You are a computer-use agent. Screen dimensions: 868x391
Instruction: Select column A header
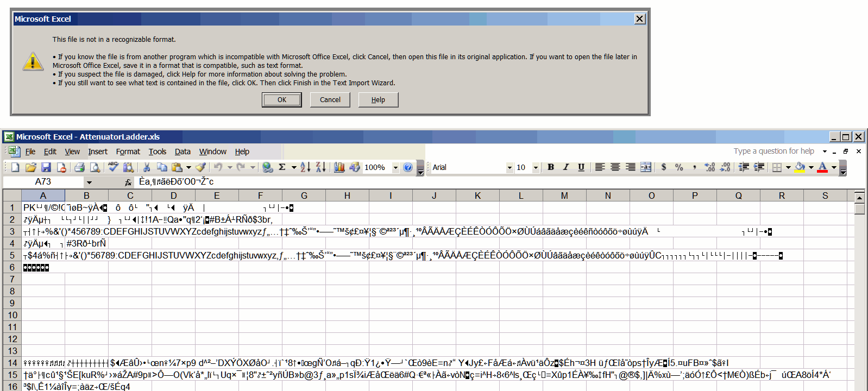[x=43, y=195]
